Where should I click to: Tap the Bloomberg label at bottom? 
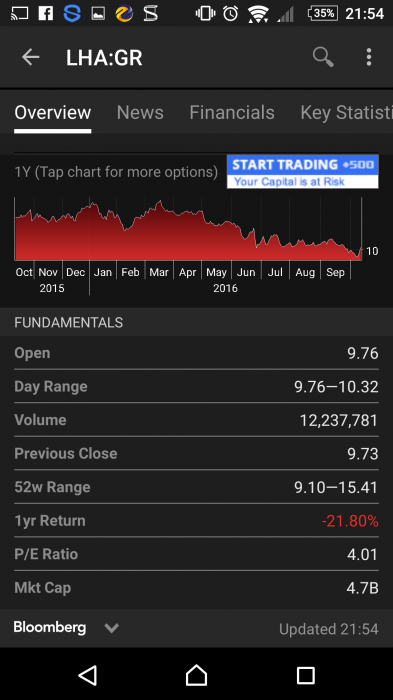click(x=50, y=627)
